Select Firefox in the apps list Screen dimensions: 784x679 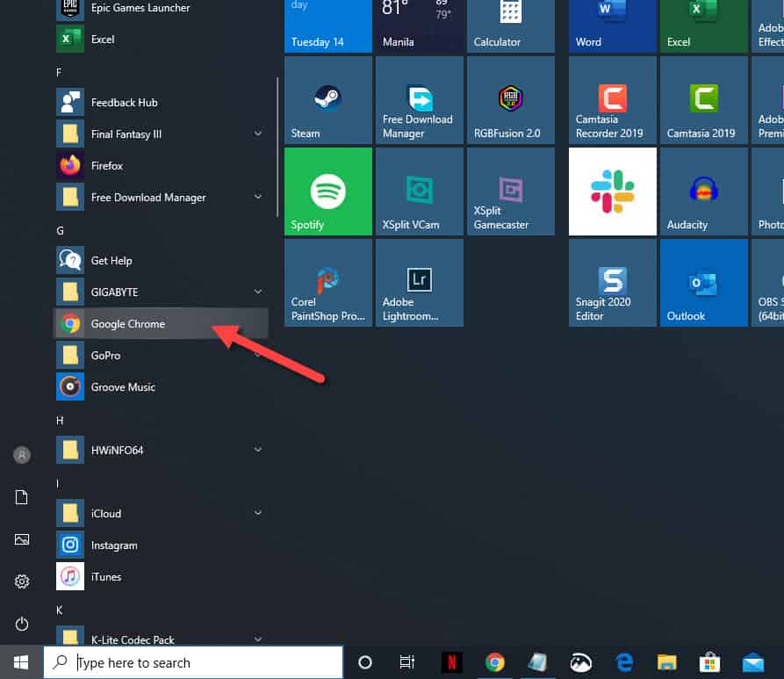107,165
